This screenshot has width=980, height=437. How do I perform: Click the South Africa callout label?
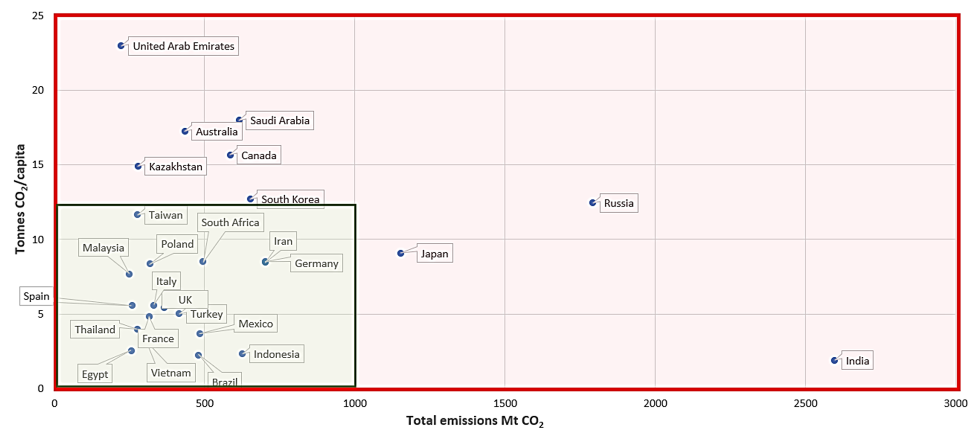(230, 222)
